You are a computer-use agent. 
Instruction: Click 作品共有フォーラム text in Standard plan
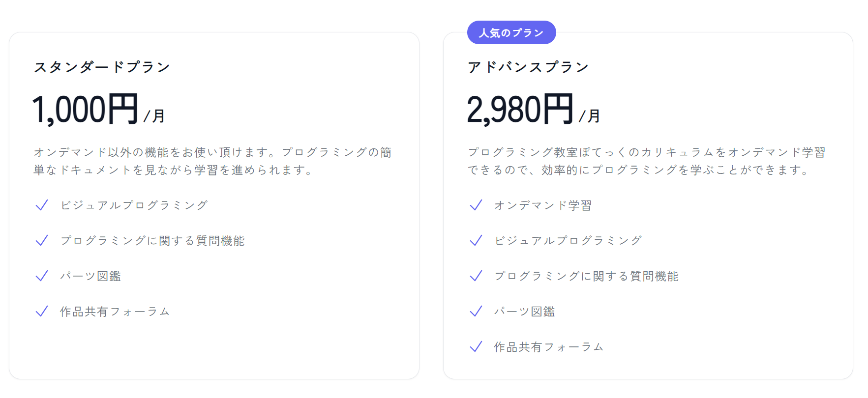tap(115, 312)
